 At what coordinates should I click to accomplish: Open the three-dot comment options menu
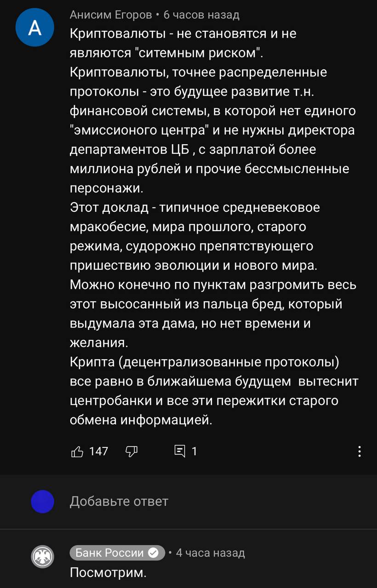(360, 452)
